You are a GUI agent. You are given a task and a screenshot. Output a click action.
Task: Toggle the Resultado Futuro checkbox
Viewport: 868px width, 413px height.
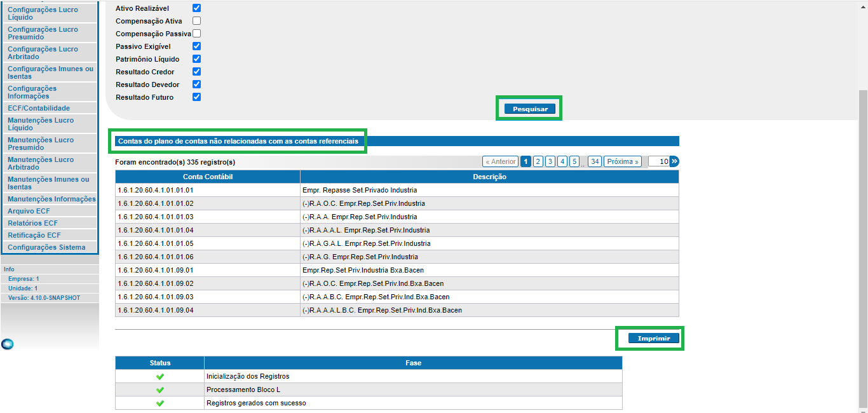pos(197,97)
